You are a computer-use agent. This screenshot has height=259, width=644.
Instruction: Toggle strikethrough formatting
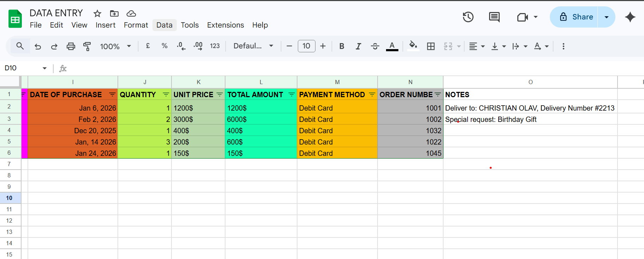click(x=375, y=46)
